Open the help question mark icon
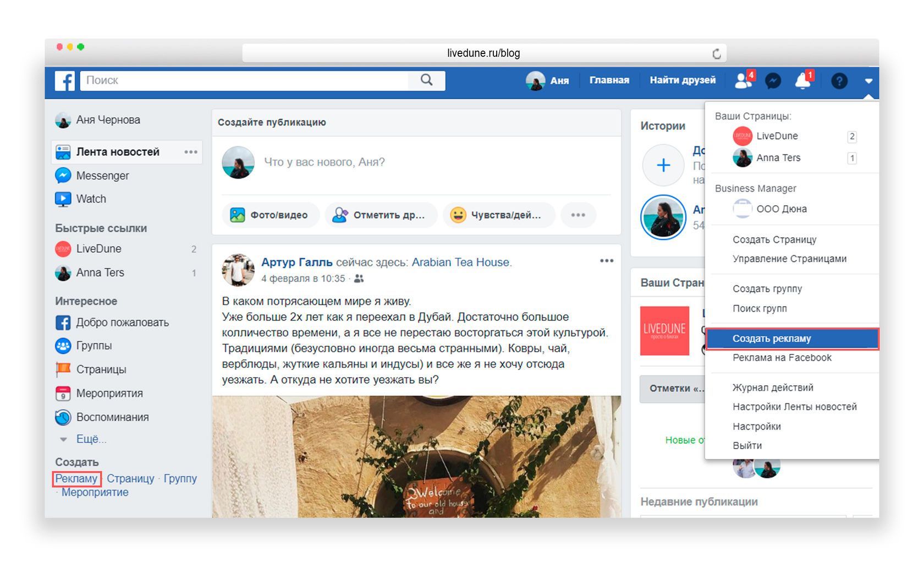924x578 pixels. [839, 81]
